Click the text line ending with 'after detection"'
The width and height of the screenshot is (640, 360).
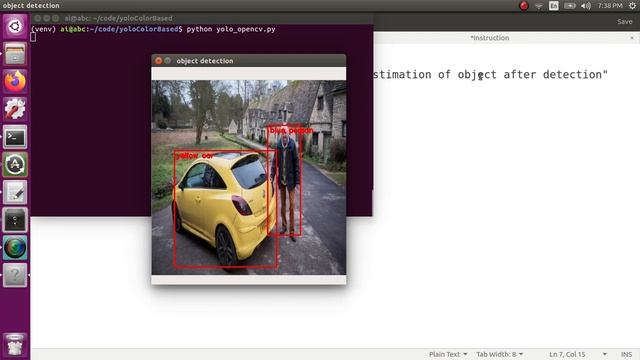tap(491, 75)
